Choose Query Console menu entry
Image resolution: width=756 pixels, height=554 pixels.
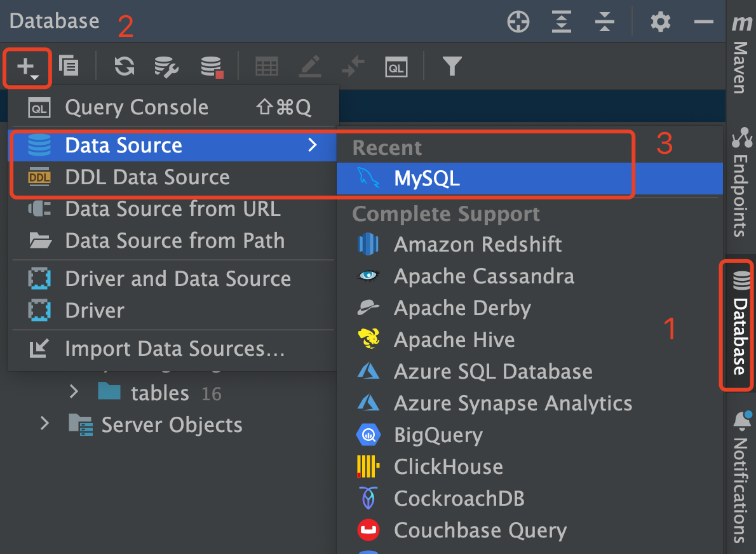[136, 107]
